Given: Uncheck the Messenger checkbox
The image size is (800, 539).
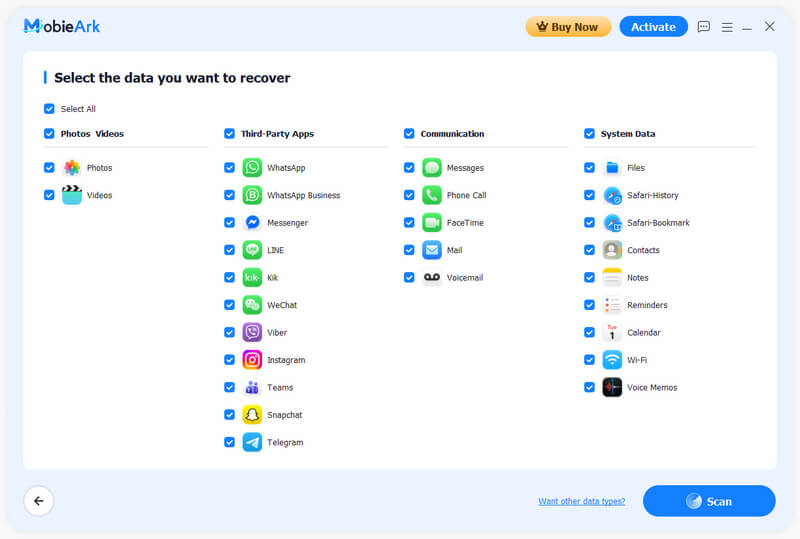Looking at the screenshot, I should [x=229, y=223].
